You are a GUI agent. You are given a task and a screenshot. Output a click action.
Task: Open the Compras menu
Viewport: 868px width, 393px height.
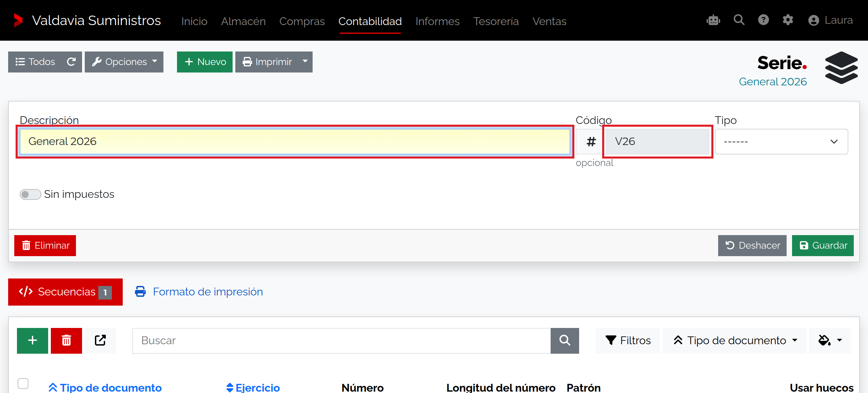[302, 21]
